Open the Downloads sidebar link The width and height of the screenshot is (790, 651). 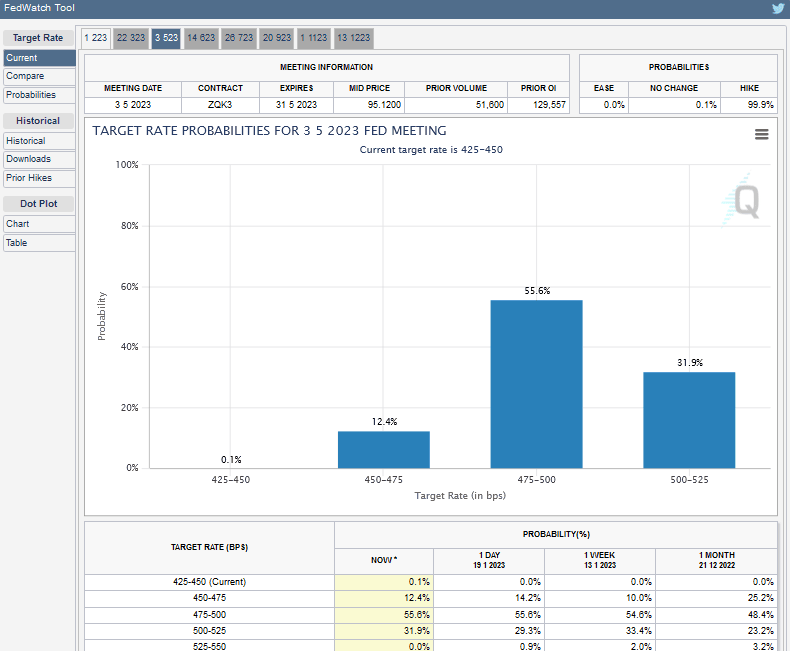coord(39,159)
